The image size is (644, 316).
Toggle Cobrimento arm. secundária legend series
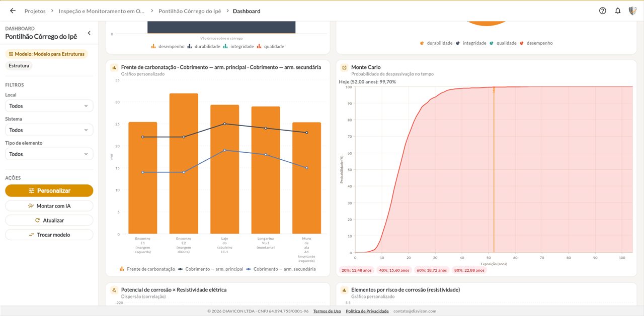pos(281,269)
